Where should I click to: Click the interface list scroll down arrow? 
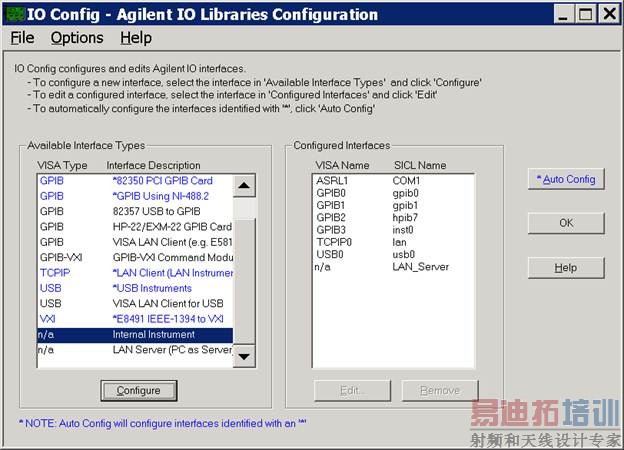click(x=244, y=356)
